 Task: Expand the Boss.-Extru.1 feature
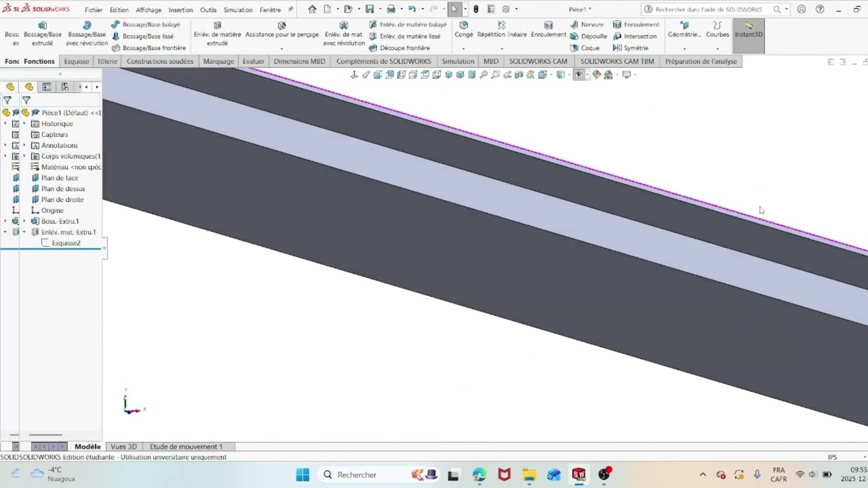pos(24,221)
